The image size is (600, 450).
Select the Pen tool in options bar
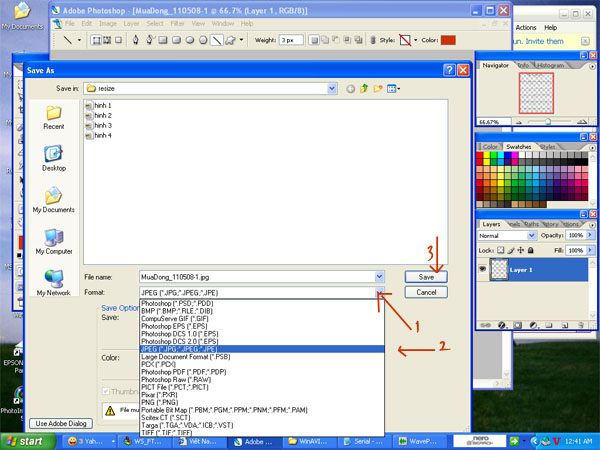coord(135,40)
